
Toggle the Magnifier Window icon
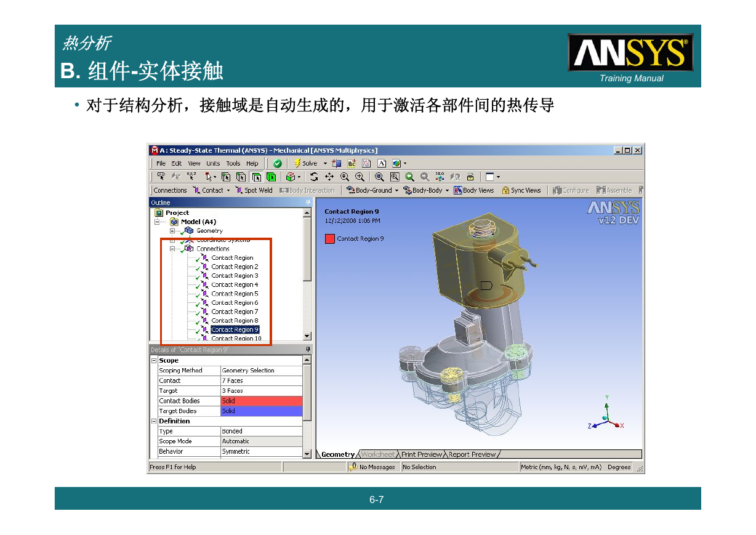click(395, 177)
